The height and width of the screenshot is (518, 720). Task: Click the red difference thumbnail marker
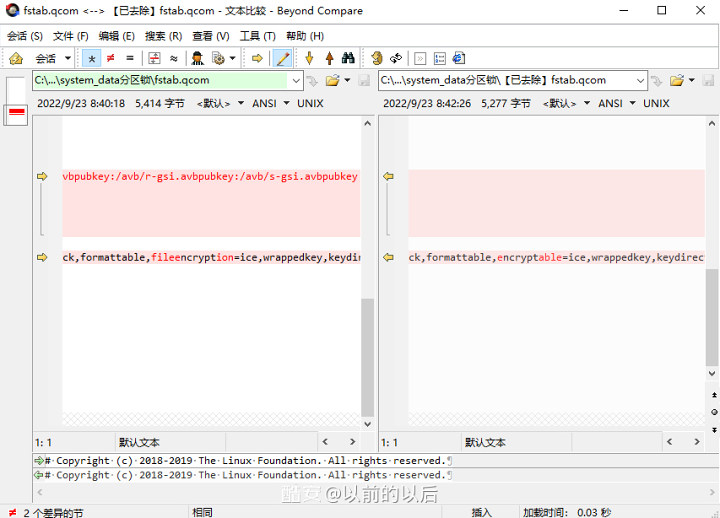16,112
